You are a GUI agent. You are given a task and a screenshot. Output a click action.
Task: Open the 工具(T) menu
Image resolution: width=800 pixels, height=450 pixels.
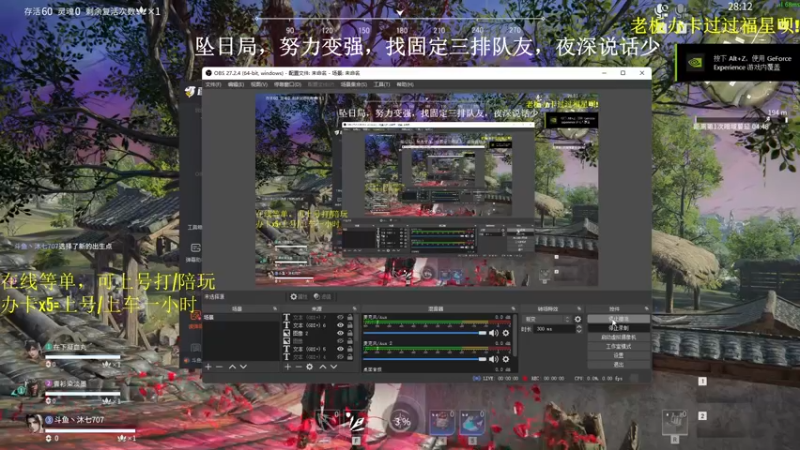tap(382, 84)
